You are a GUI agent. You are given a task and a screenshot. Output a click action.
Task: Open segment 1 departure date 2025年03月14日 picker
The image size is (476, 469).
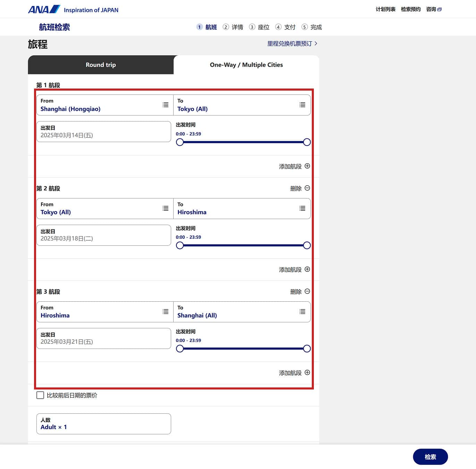103,132
